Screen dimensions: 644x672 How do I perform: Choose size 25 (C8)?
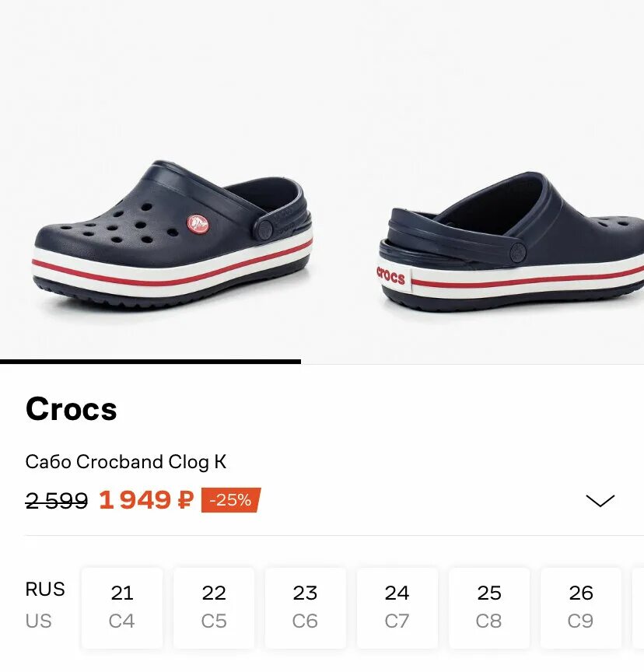[x=489, y=607]
